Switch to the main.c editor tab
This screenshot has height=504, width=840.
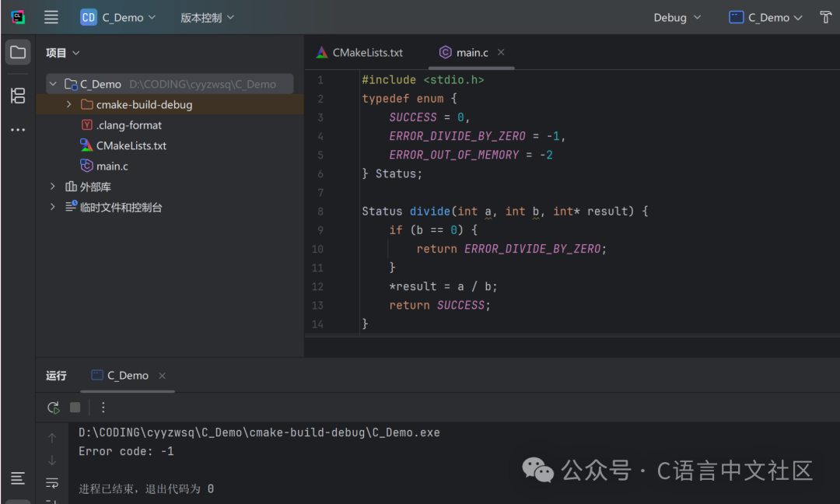point(472,52)
